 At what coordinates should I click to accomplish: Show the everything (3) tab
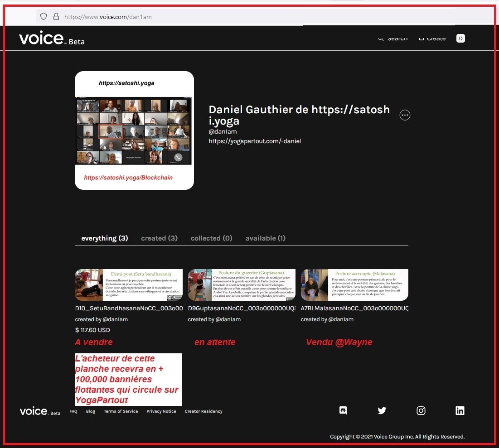tap(104, 238)
